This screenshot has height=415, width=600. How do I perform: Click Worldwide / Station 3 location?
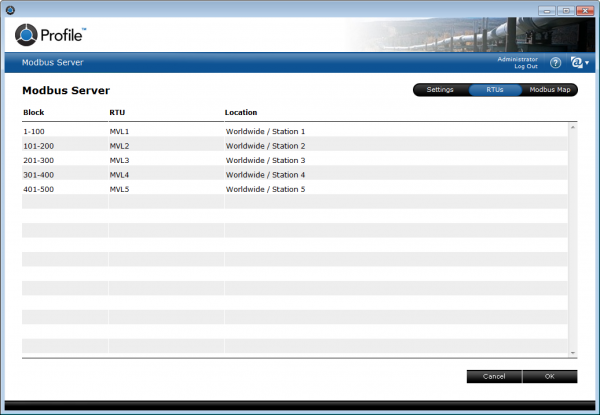tap(265, 161)
